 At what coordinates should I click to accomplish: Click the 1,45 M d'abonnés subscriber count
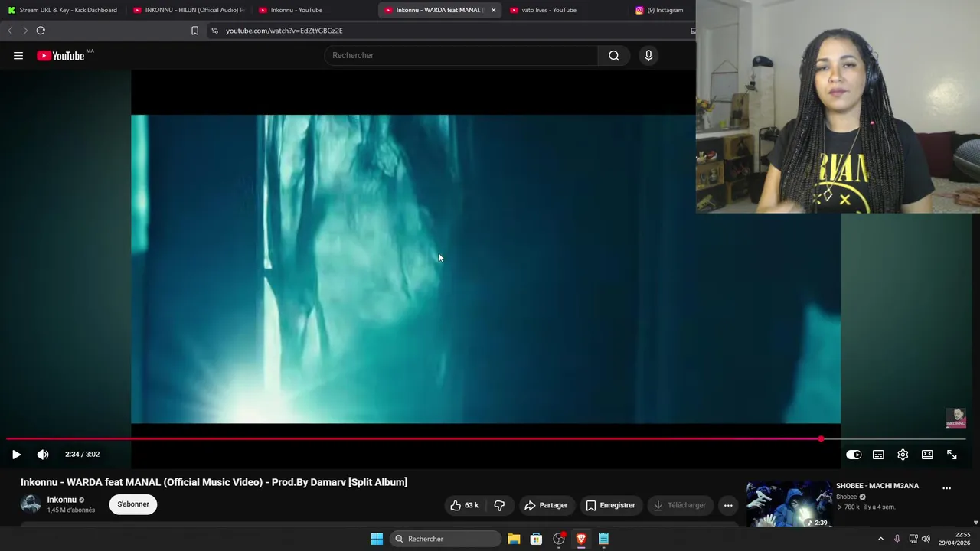click(x=71, y=510)
